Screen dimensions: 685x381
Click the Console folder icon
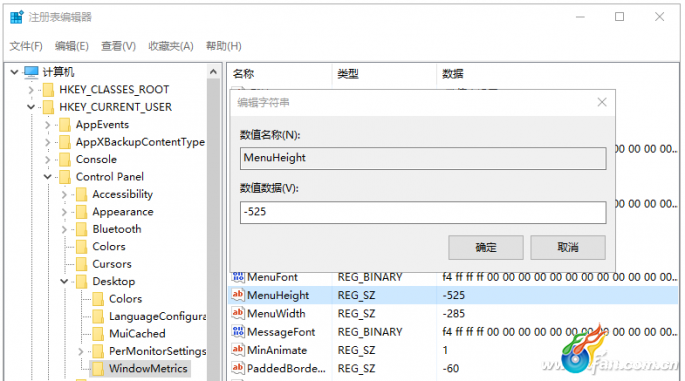(65, 159)
